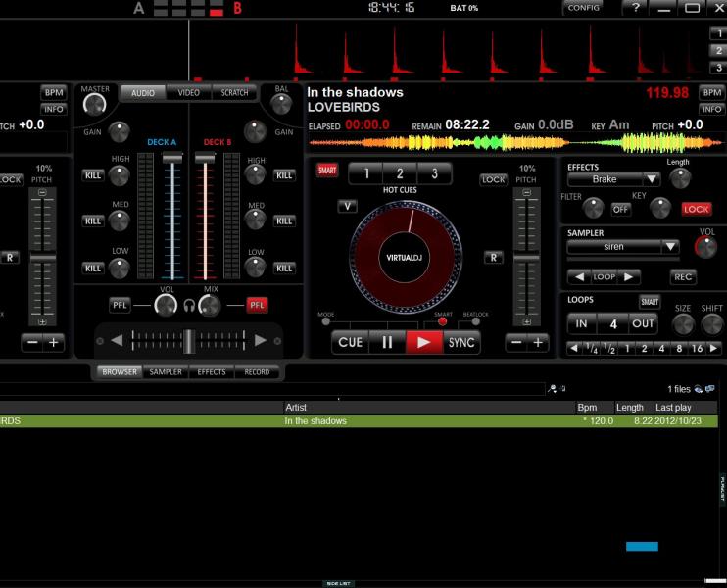Image resolution: width=727 pixels, height=588 pixels.
Task: Click the crossfader right arrow
Action: 261,340
